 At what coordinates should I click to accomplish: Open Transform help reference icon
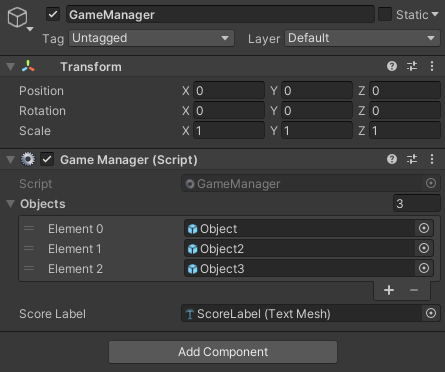point(392,66)
